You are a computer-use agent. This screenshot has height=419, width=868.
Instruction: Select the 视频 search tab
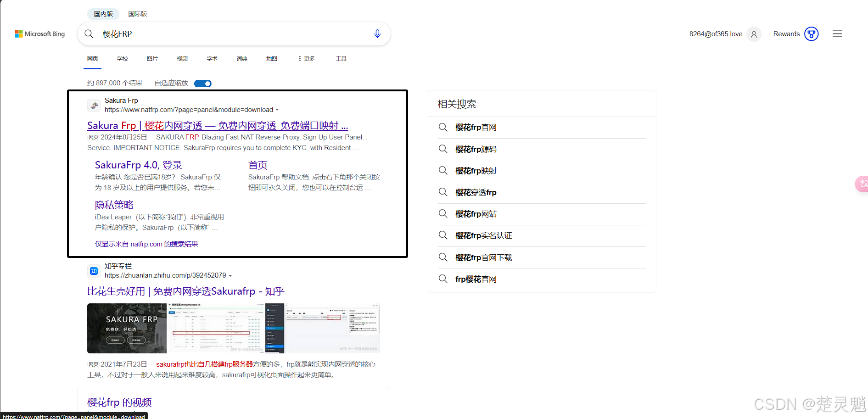point(182,59)
